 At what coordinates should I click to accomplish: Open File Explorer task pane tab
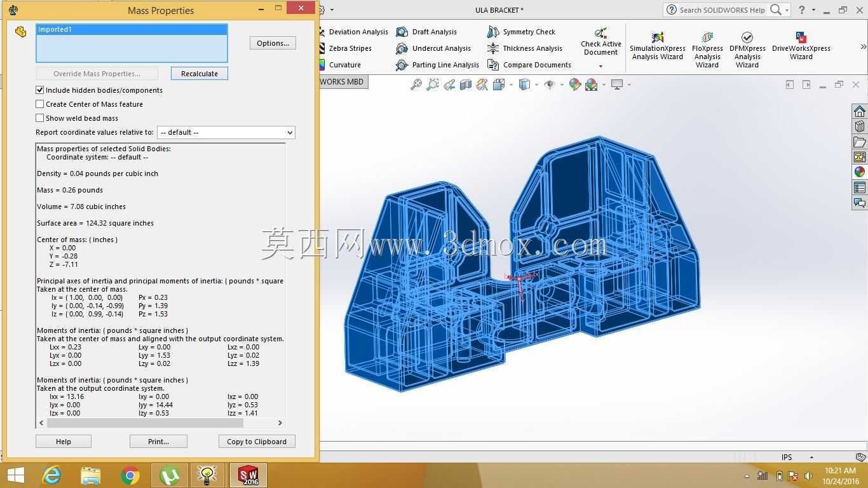point(860,142)
